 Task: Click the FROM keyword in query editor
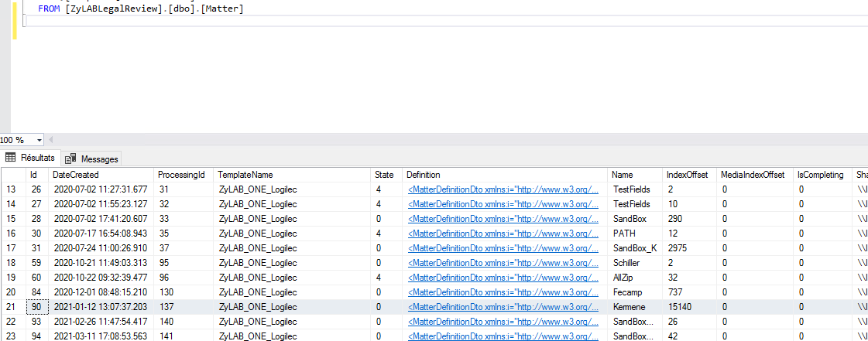[49, 9]
